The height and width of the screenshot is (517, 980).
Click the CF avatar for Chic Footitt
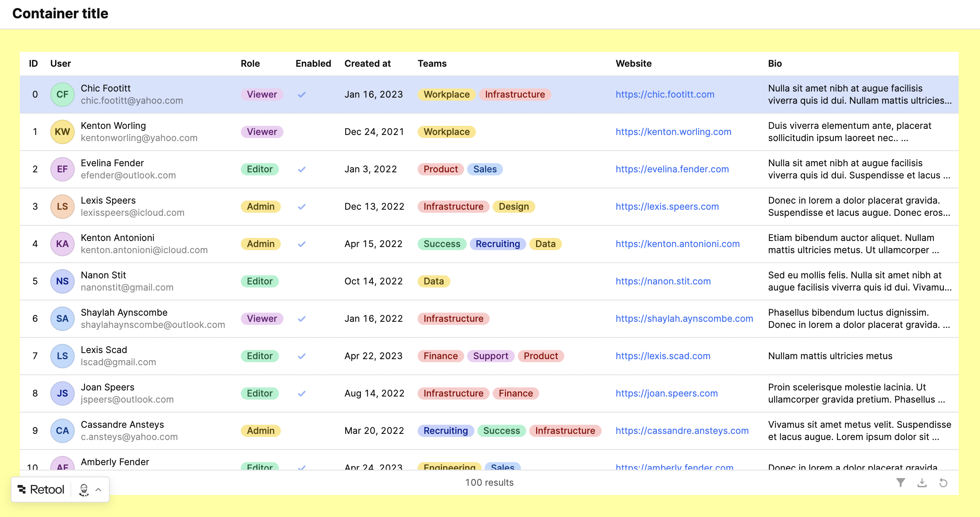click(62, 94)
